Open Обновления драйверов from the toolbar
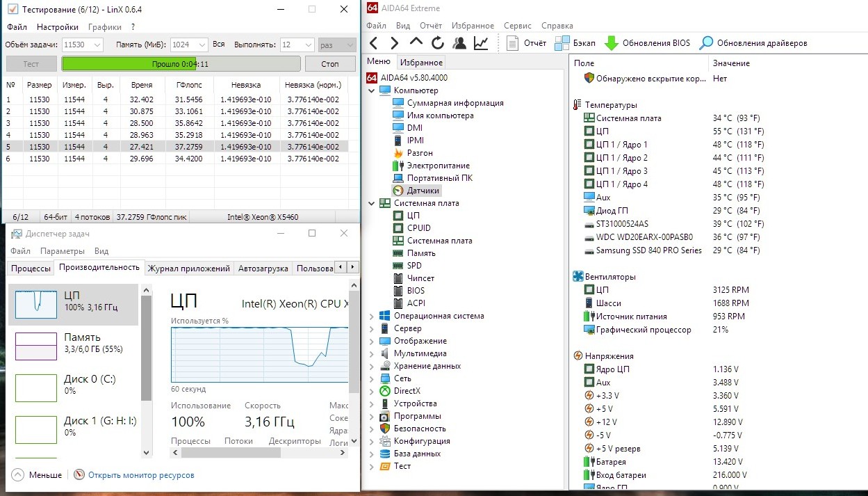Image resolution: width=868 pixels, height=496 pixels. click(x=753, y=43)
